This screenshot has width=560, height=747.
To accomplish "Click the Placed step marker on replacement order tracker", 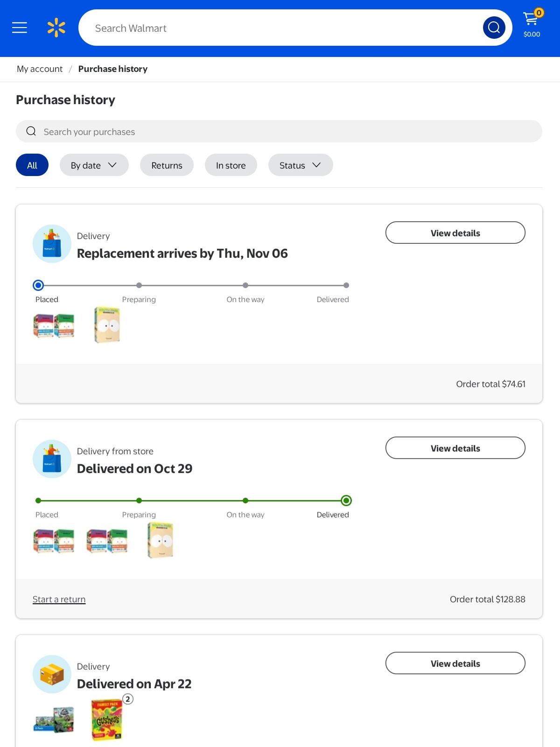I will pyautogui.click(x=38, y=285).
